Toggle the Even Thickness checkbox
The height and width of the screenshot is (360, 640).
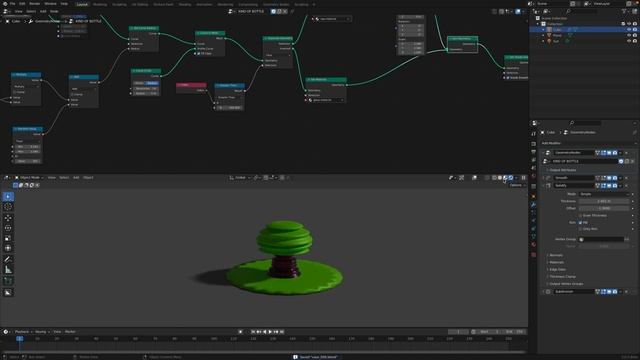point(580,216)
